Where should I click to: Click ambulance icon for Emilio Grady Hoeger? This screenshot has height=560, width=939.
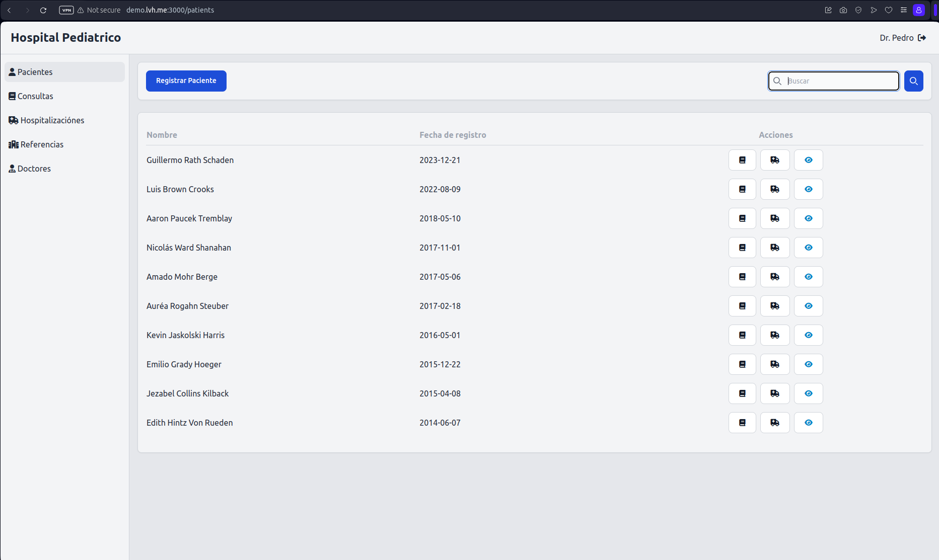pos(775,364)
